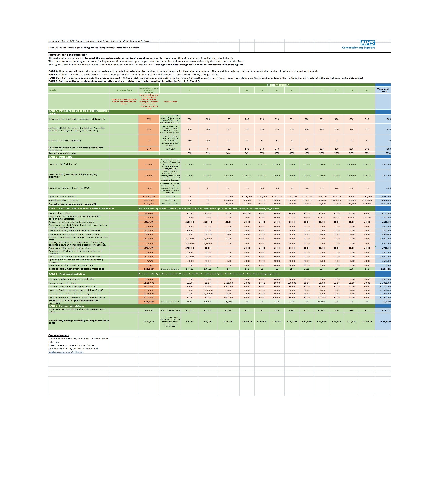This screenshot has width=443, height=504.
Task: Click the 'Co-development' heading
Action: 59,335
